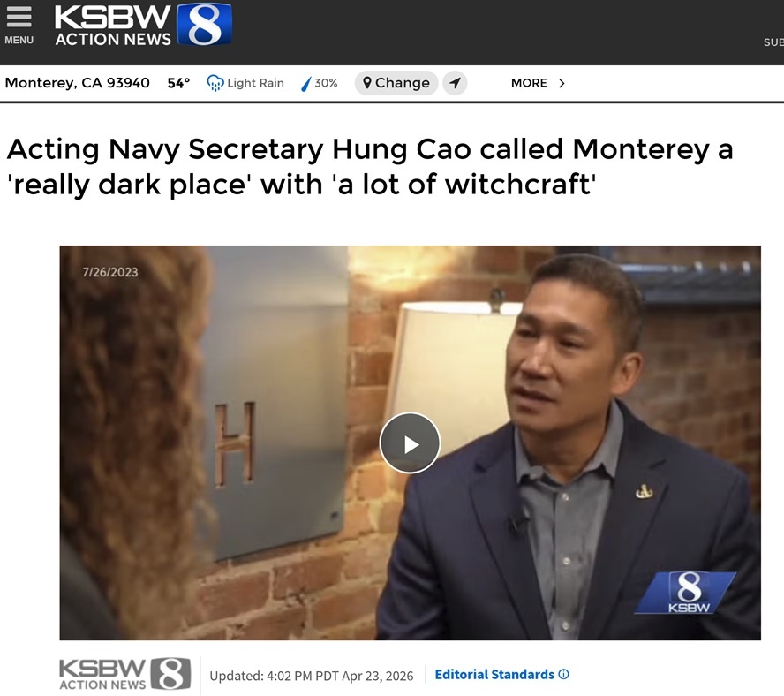The image size is (784, 696).
Task: Click the KSBW 8 logo below the video
Action: (125, 674)
